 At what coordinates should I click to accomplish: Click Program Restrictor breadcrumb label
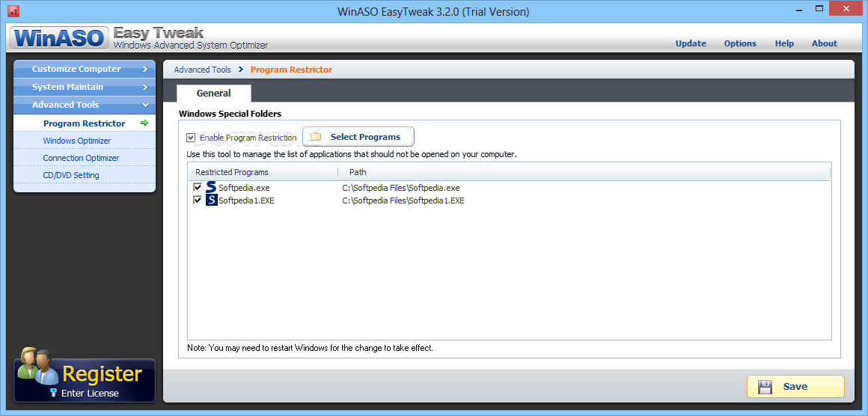coord(291,70)
